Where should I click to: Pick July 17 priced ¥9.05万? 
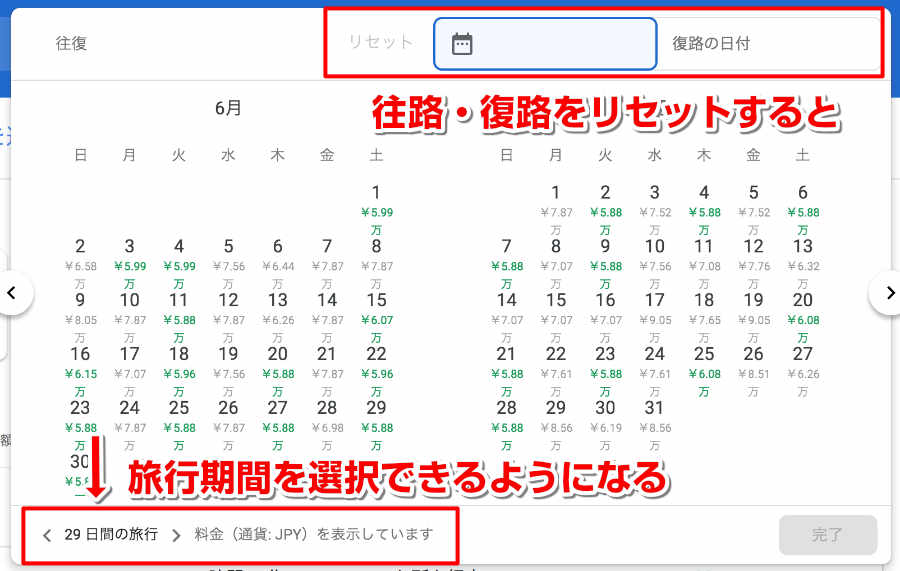(x=654, y=317)
